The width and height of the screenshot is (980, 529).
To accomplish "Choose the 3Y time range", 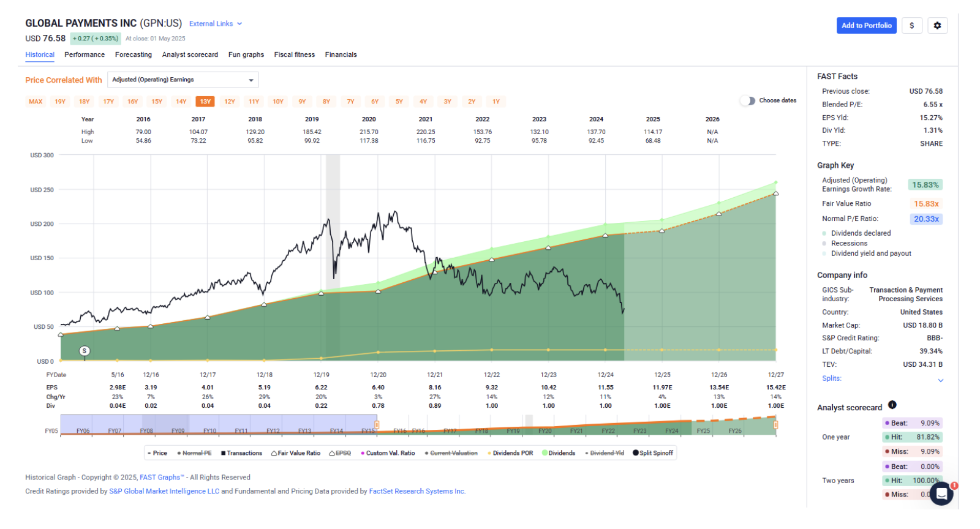I will point(448,102).
